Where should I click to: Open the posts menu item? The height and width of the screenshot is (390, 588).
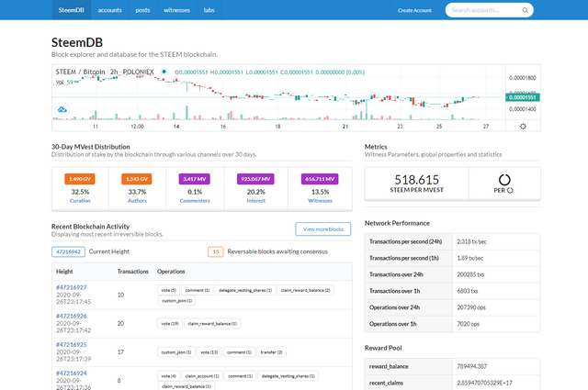(142, 10)
